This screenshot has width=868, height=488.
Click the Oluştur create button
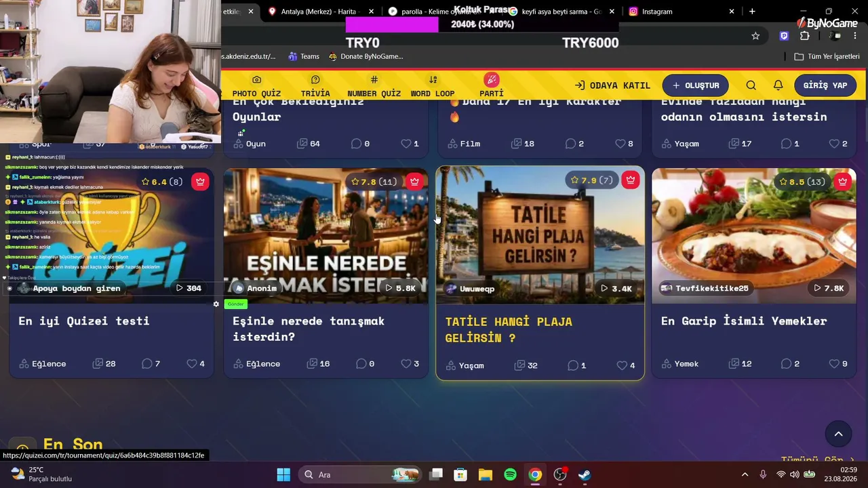point(695,85)
